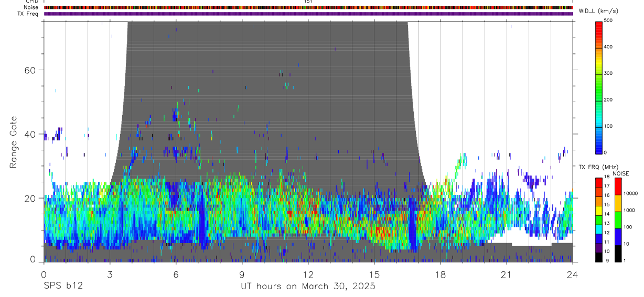Click hour tick 6 on the time axis
Image resolution: width=644 pixels, height=297 pixels.
click(176, 274)
